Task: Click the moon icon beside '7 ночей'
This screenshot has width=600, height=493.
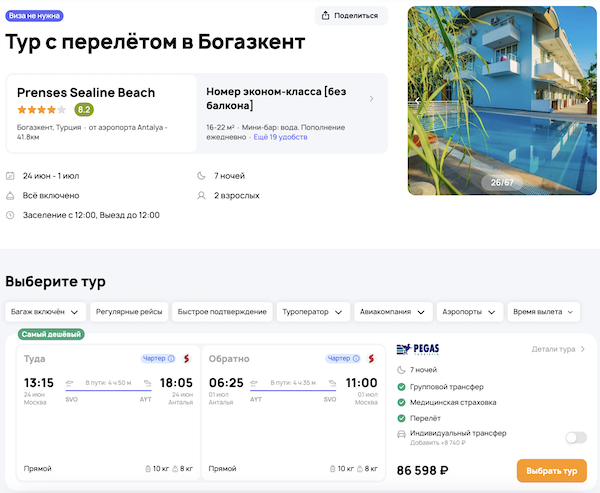Action: pyautogui.click(x=204, y=176)
